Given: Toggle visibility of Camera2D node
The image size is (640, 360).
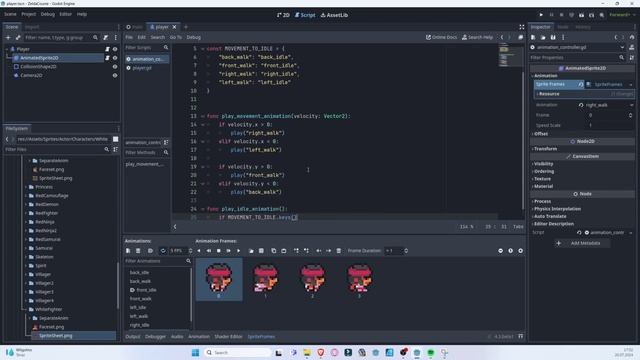Looking at the screenshot, I should coord(115,76).
